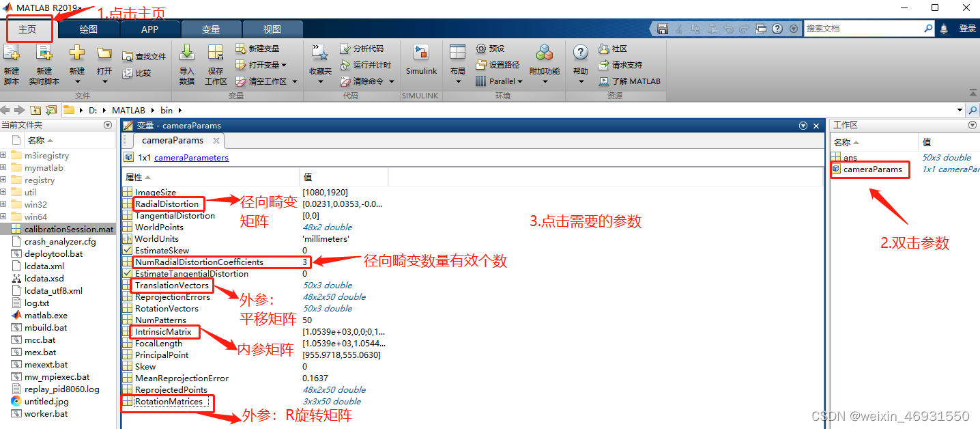Click 保存工作区 save workspace
Image resolution: width=980 pixels, height=429 pixels.
[x=216, y=65]
